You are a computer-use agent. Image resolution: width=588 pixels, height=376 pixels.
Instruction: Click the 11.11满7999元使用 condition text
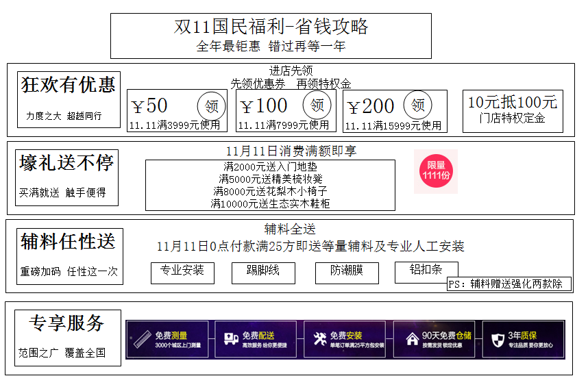[284, 125]
